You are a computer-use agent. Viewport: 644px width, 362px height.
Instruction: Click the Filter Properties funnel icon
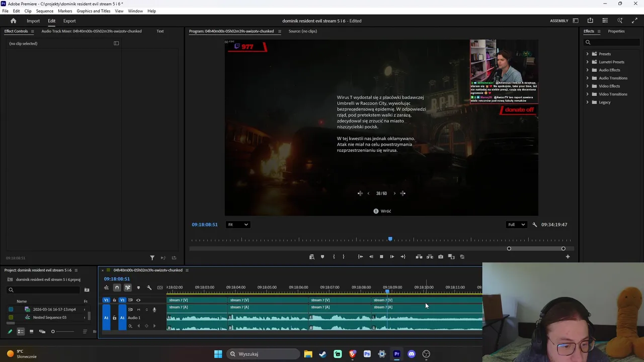(x=152, y=258)
